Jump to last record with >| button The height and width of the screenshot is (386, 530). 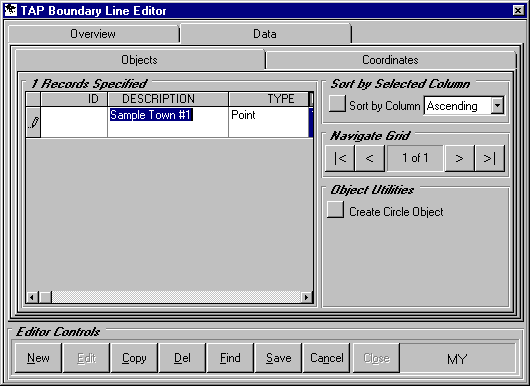tap(489, 158)
